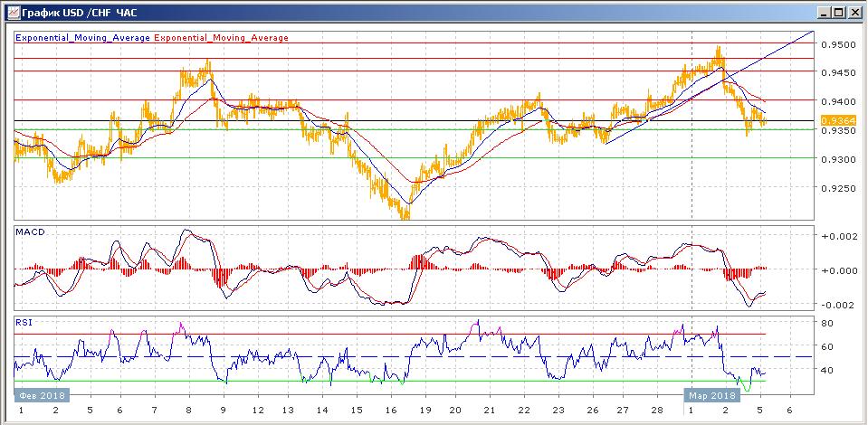868x425 pixels.
Task: Click the chart icon in the title bar
Action: [x=10, y=11]
